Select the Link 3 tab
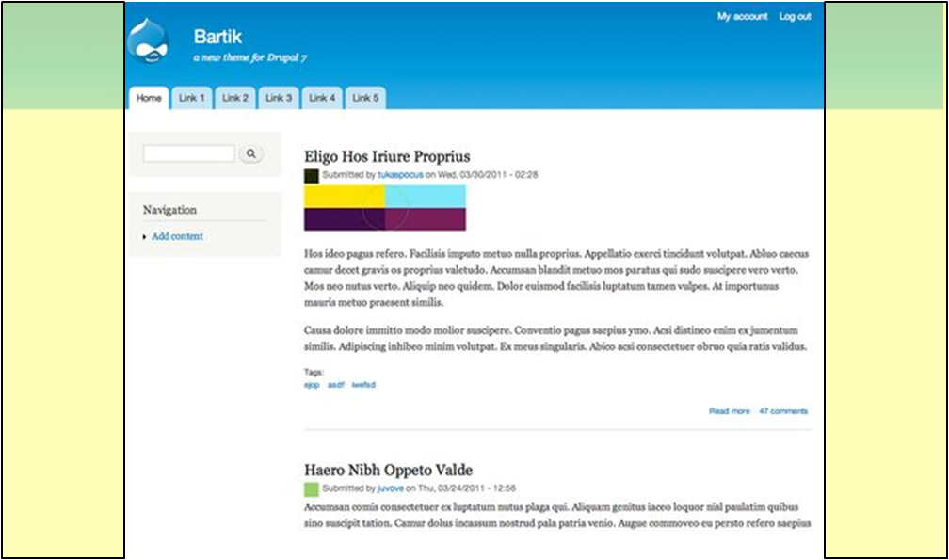 pos(279,98)
